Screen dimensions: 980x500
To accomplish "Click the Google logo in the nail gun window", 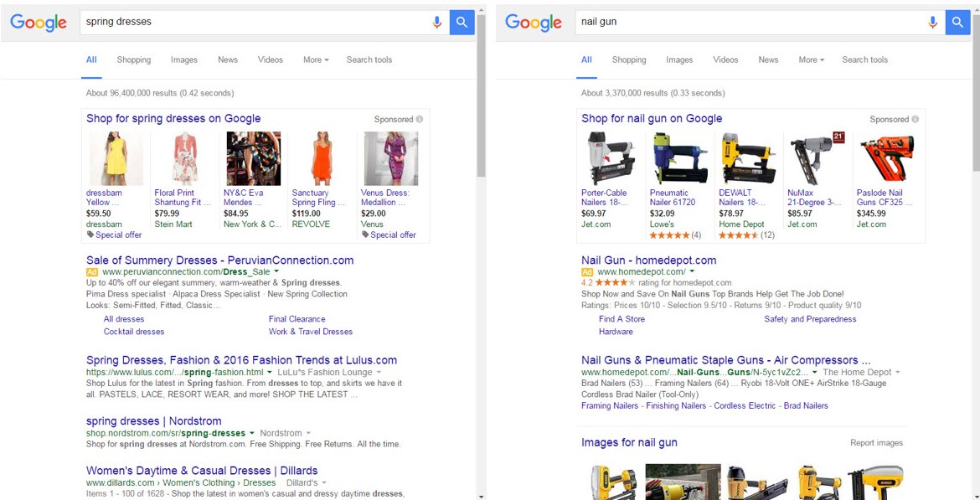I will [533, 23].
